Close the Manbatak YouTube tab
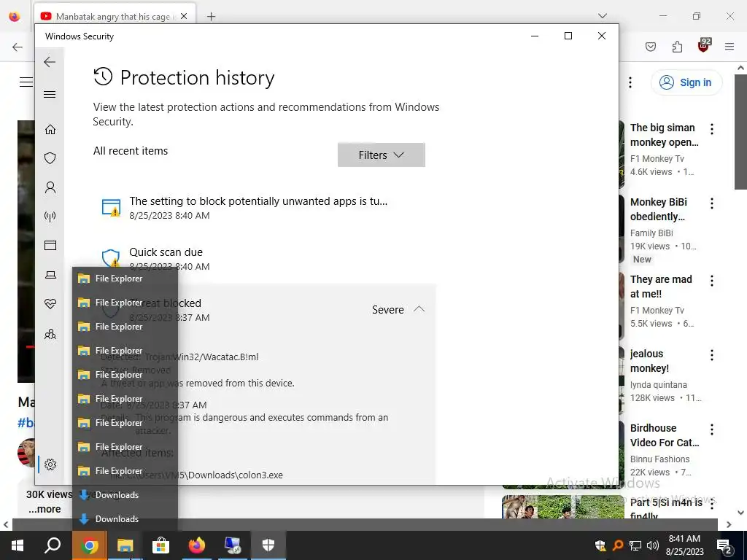This screenshot has height=560, width=747. pyautogui.click(x=184, y=16)
